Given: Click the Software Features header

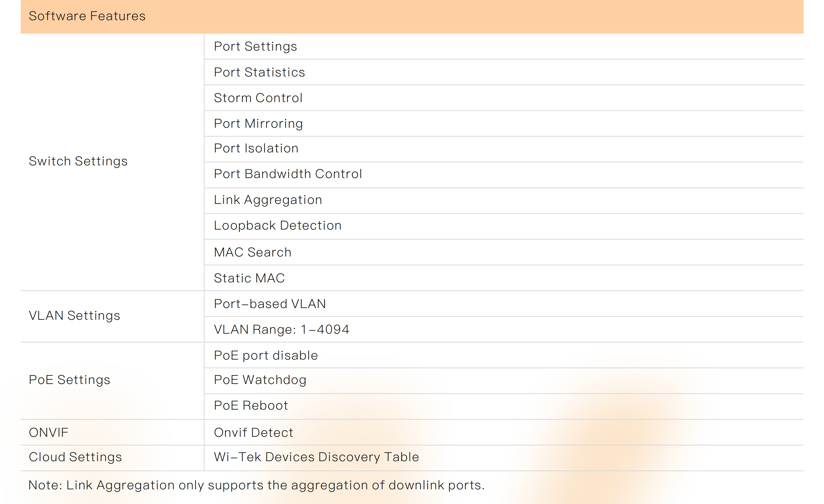Looking at the screenshot, I should 87,16.
